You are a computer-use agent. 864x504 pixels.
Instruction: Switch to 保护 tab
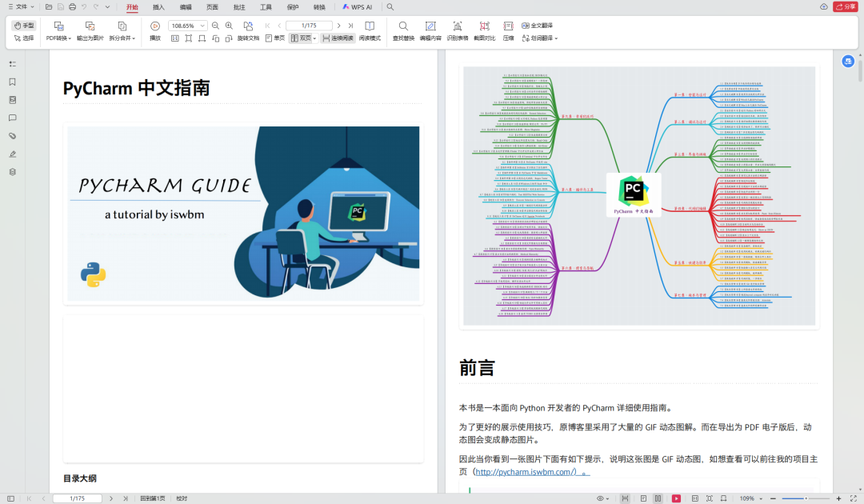(x=293, y=7)
